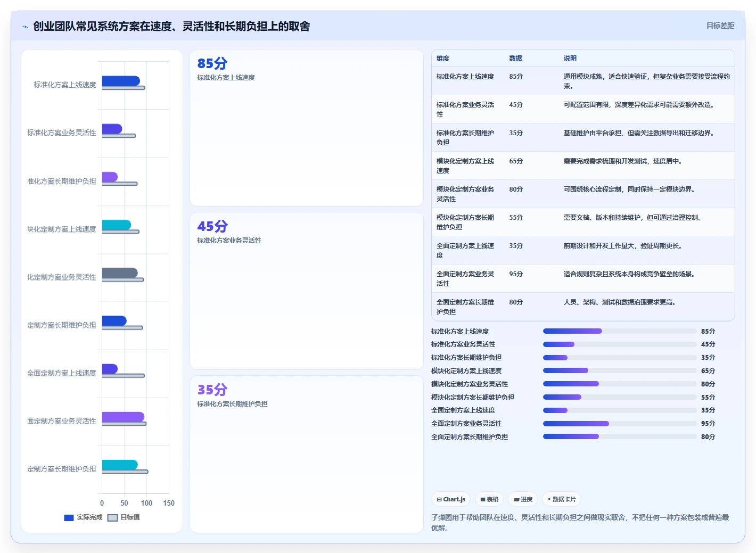Click the 数据卡片 tag chip
This screenshot has height=553, width=756.
pyautogui.click(x=562, y=499)
